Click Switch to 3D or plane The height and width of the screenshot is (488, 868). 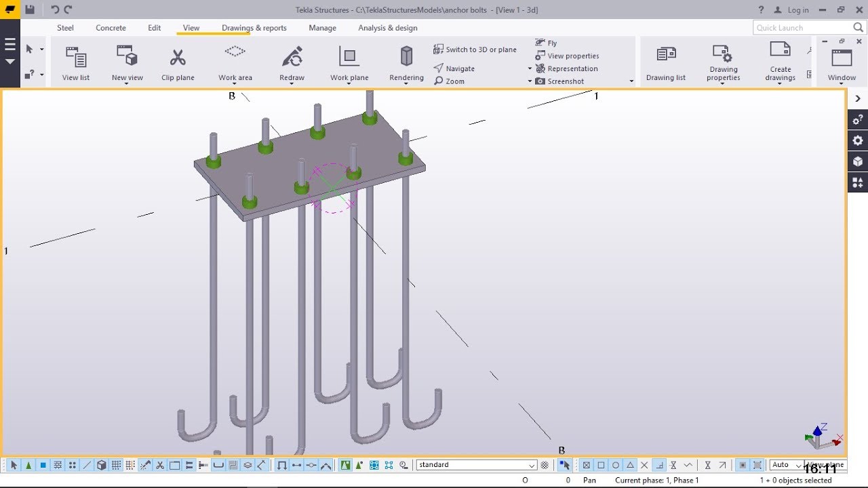point(475,49)
